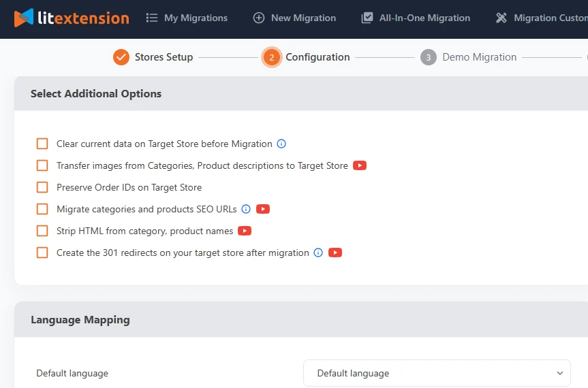The height and width of the screenshot is (388, 588).
Task: Click Create the 301 redirects label text
Action: [183, 253]
